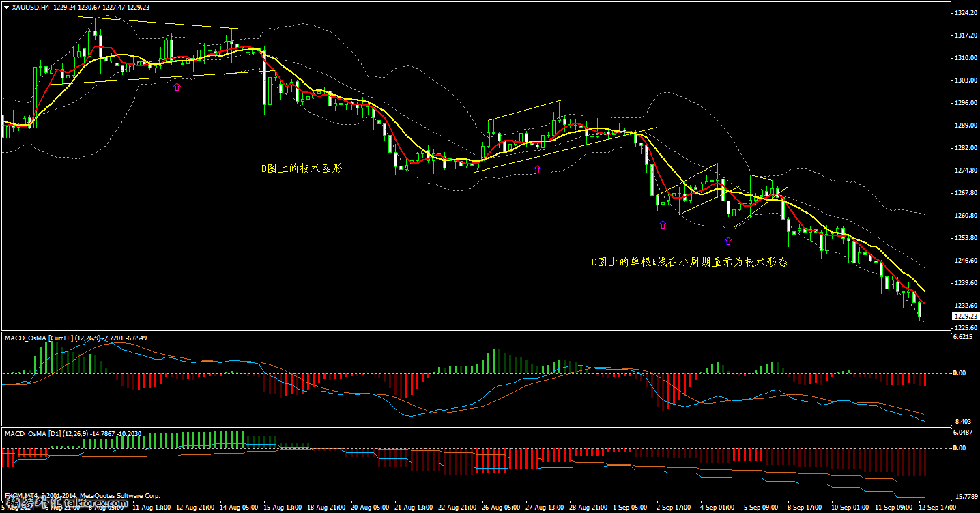The width and height of the screenshot is (980, 513).
Task: Click the MACD_OsMA [CurrTF] (12,26,9) indicator label
Action: coord(52,338)
